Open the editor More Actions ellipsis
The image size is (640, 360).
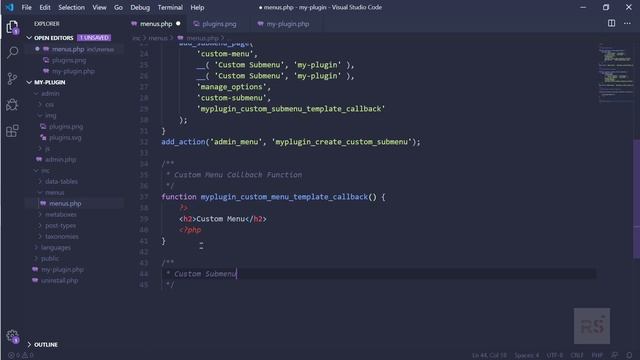click(627, 23)
